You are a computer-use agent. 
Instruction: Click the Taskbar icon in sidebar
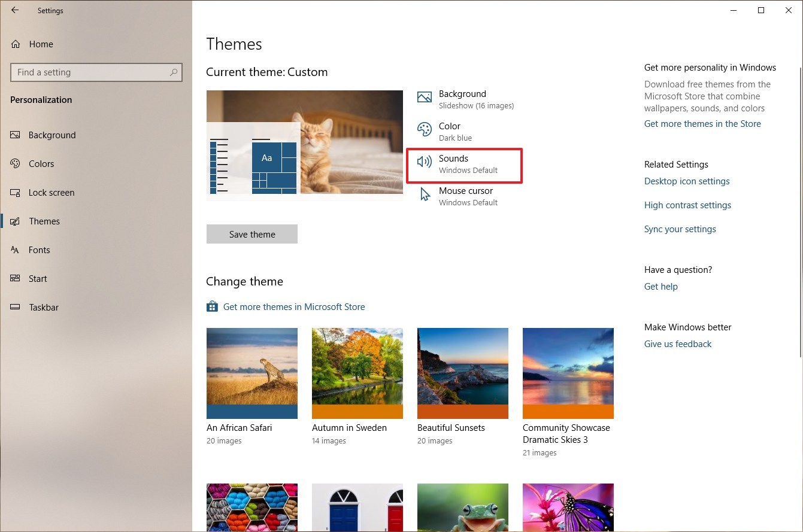point(16,307)
